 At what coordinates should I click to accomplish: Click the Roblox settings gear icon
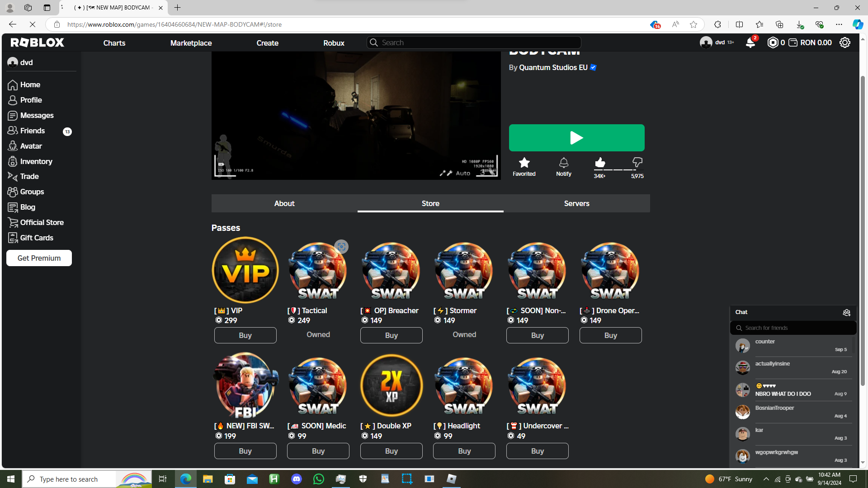[844, 42]
